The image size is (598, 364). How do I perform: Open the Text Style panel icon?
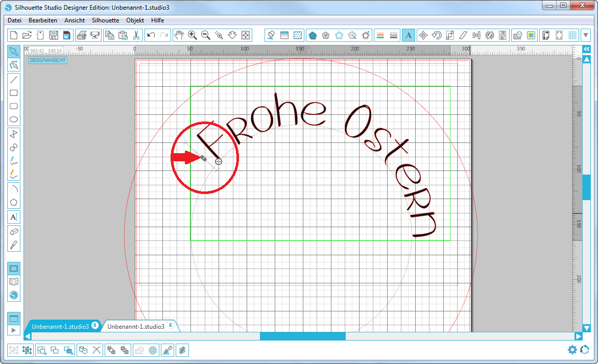(x=408, y=35)
